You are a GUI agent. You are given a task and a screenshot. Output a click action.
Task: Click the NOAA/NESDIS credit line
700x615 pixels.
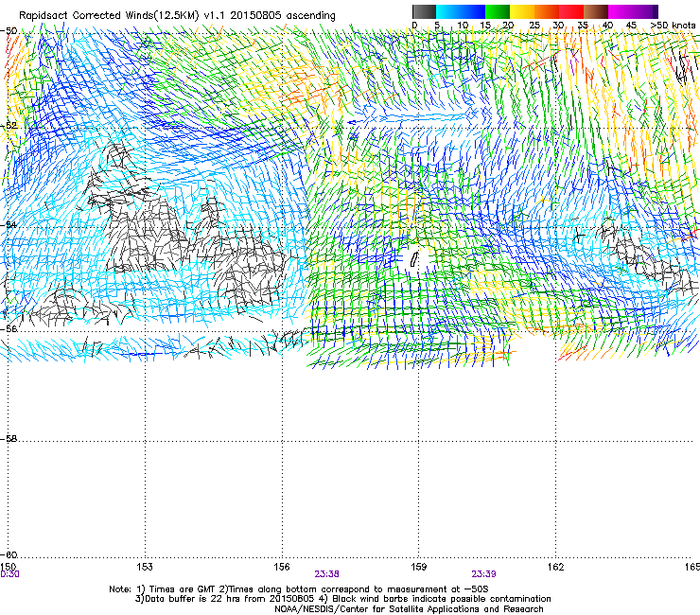click(x=409, y=609)
